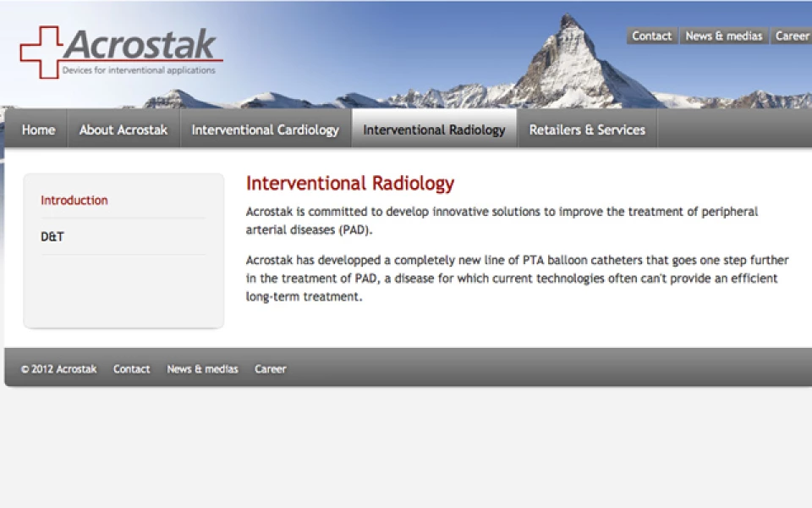Open Interventional Cardiology tab
This screenshot has height=508, width=812.
coord(265,130)
